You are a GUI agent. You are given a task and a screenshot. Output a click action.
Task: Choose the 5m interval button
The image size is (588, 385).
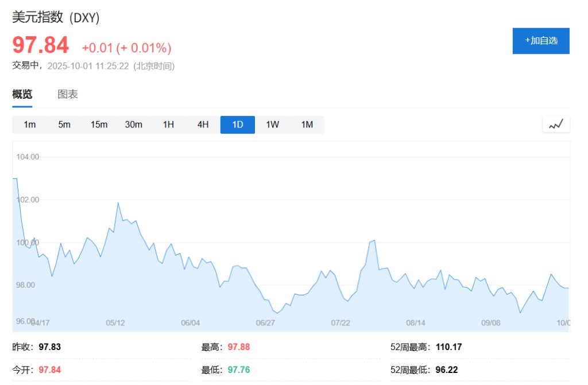64,125
